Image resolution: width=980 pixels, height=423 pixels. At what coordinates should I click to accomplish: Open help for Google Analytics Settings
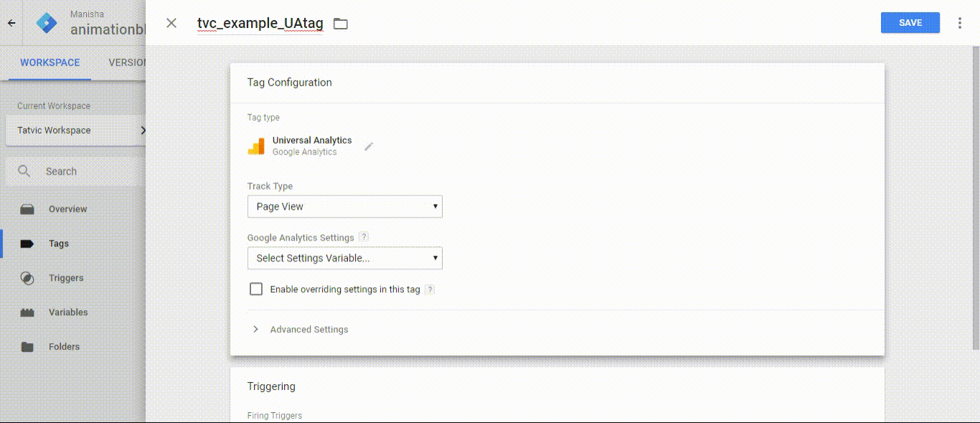(x=364, y=237)
